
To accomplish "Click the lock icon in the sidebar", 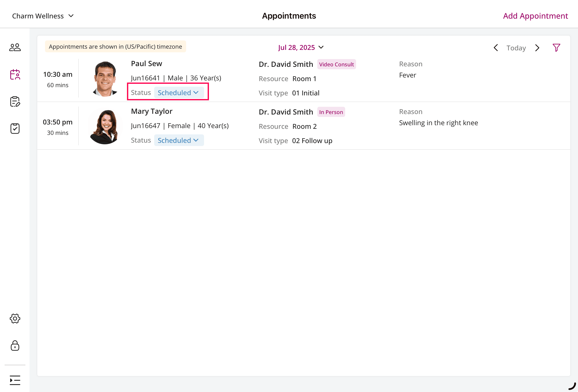I will pos(15,346).
